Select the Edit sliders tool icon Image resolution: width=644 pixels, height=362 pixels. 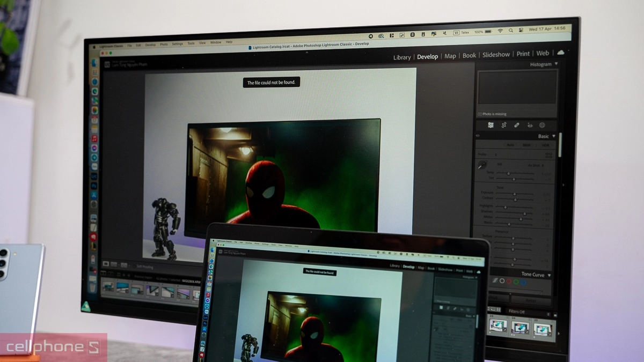point(491,125)
